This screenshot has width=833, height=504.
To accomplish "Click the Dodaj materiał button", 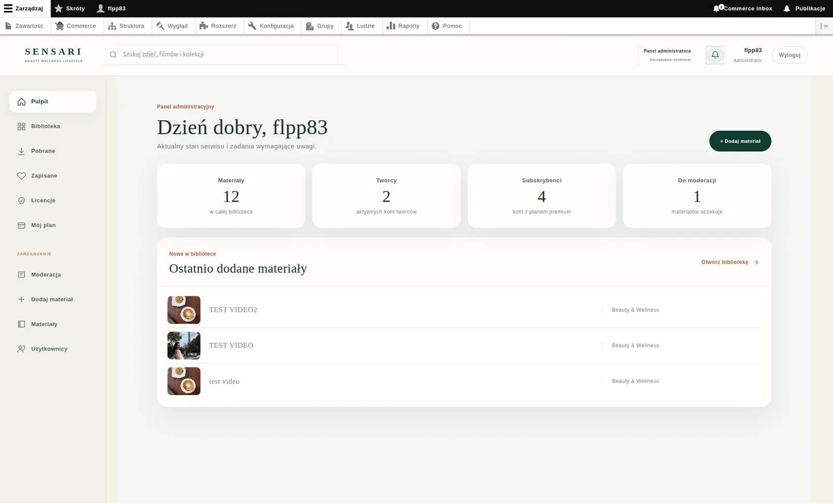I will (x=740, y=141).
